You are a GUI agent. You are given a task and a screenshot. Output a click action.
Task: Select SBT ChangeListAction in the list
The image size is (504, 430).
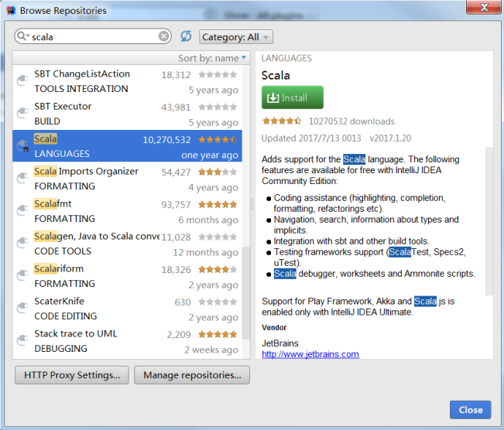127,81
